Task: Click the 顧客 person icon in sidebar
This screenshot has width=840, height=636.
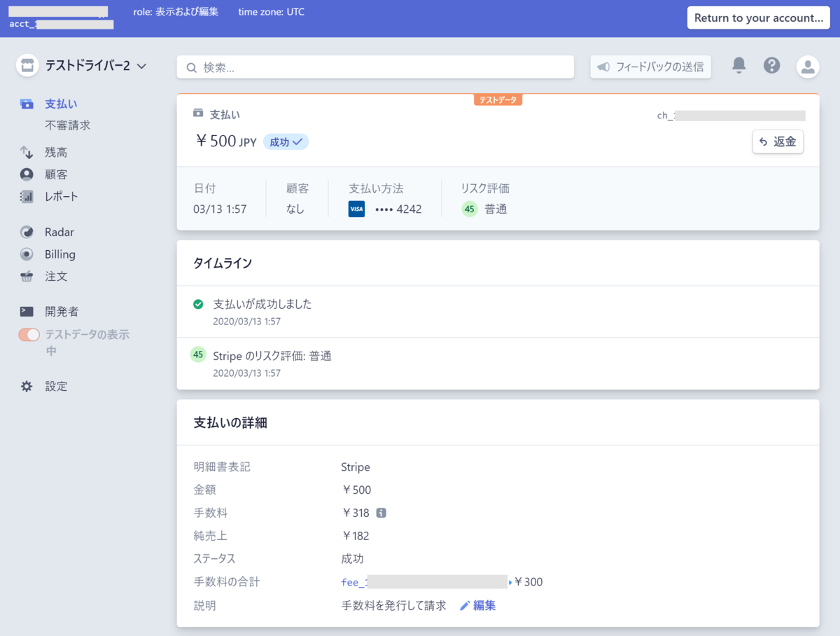Action: tap(27, 174)
